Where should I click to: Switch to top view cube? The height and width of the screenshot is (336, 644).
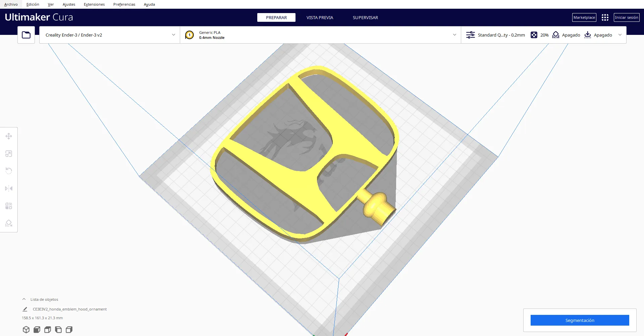coord(48,330)
